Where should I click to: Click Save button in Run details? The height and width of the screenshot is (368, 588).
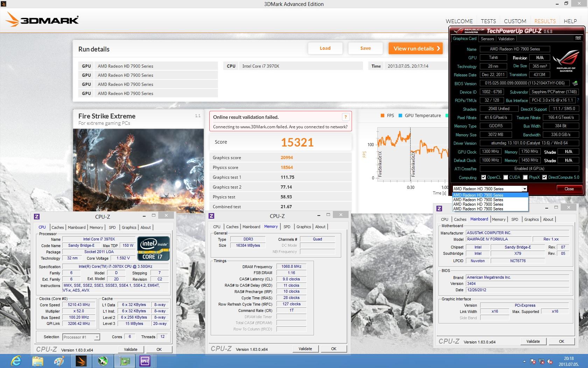pyautogui.click(x=365, y=48)
